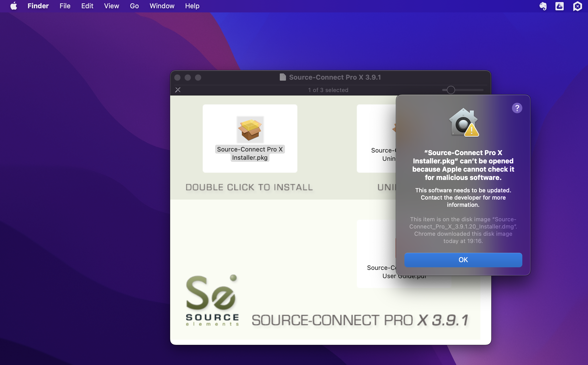Screen dimensions: 588x365
Task: Open the File menu
Action: (x=65, y=6)
